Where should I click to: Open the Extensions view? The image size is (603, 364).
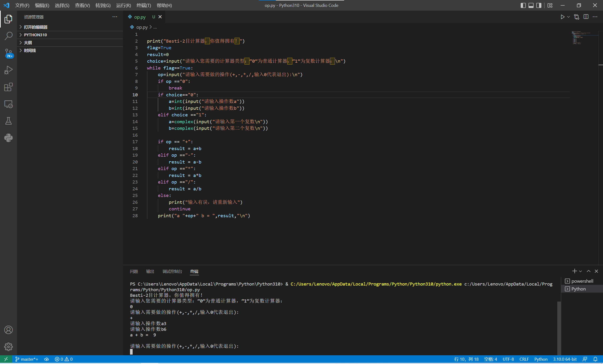[x=8, y=87]
